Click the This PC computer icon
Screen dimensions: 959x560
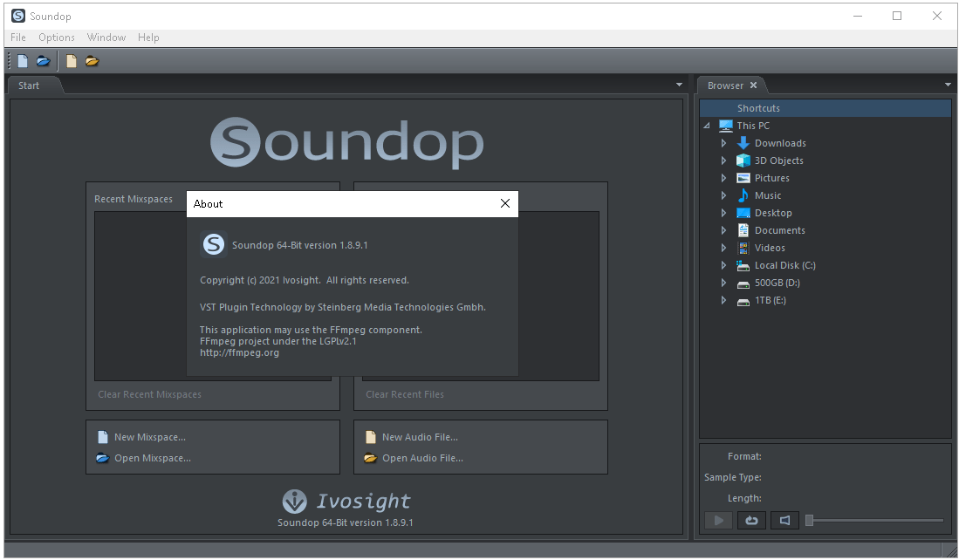click(726, 126)
